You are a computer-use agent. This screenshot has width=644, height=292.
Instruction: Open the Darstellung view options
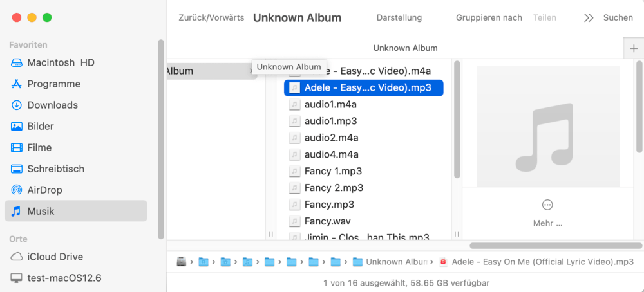point(399,18)
